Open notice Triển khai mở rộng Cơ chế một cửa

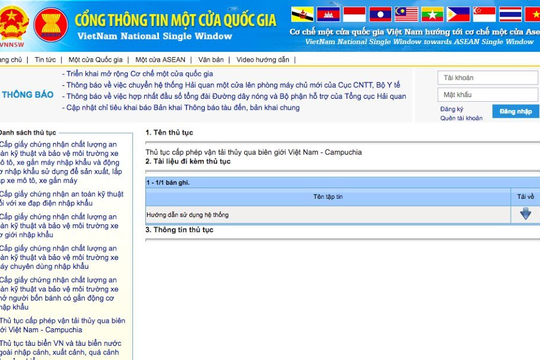click(138, 74)
